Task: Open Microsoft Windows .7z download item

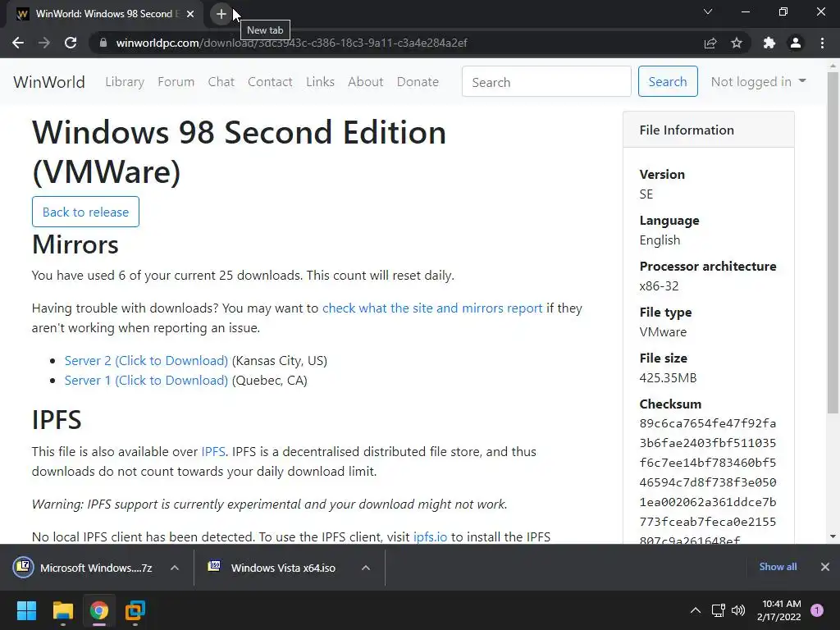Action: coord(85,568)
